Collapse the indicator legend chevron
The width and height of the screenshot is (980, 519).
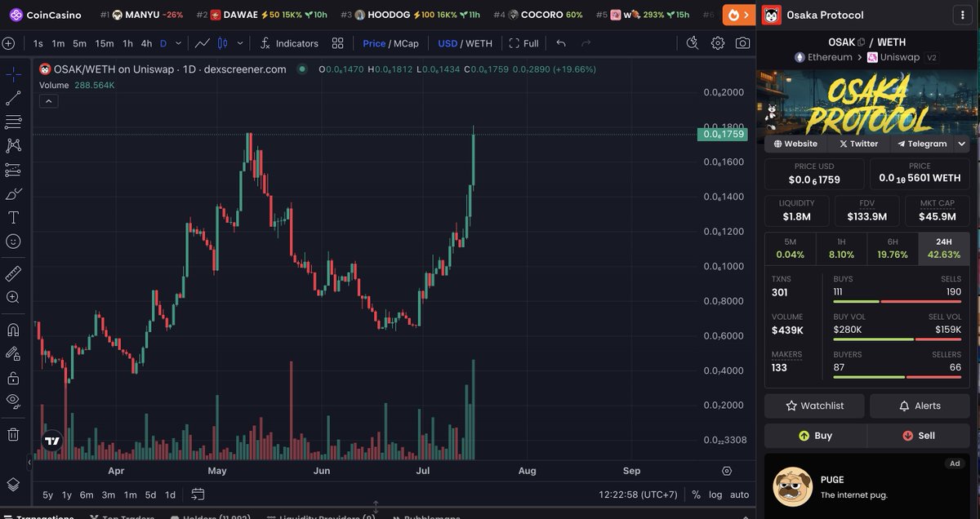tap(48, 101)
